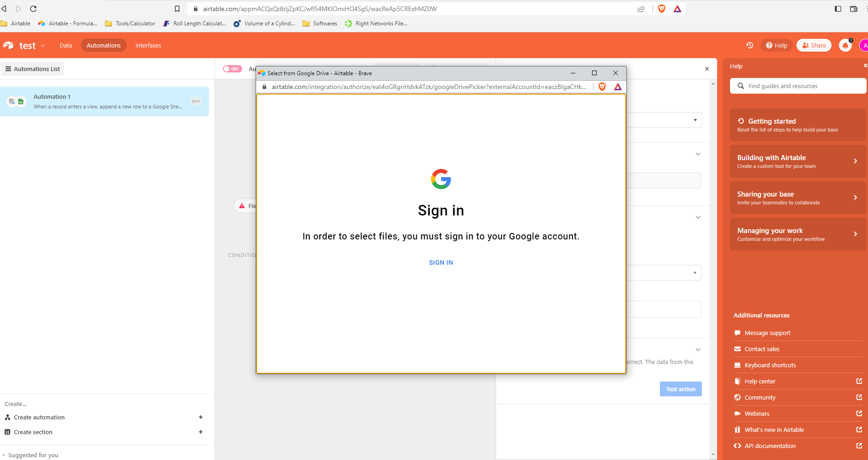Click the Share button

click(814, 45)
